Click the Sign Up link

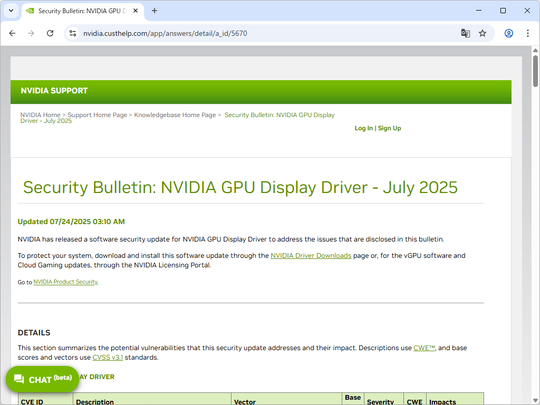point(390,128)
